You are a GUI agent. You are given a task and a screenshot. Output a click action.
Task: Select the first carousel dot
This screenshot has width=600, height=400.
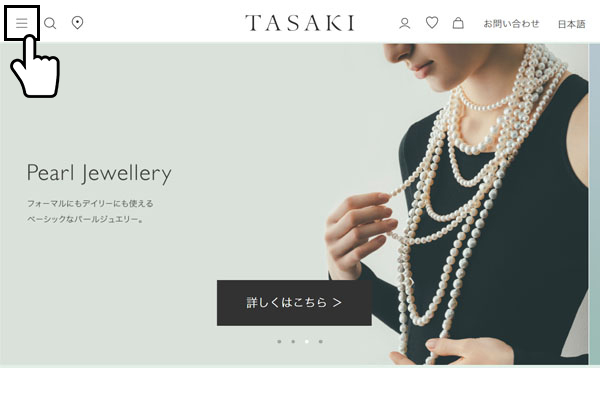coord(279,341)
